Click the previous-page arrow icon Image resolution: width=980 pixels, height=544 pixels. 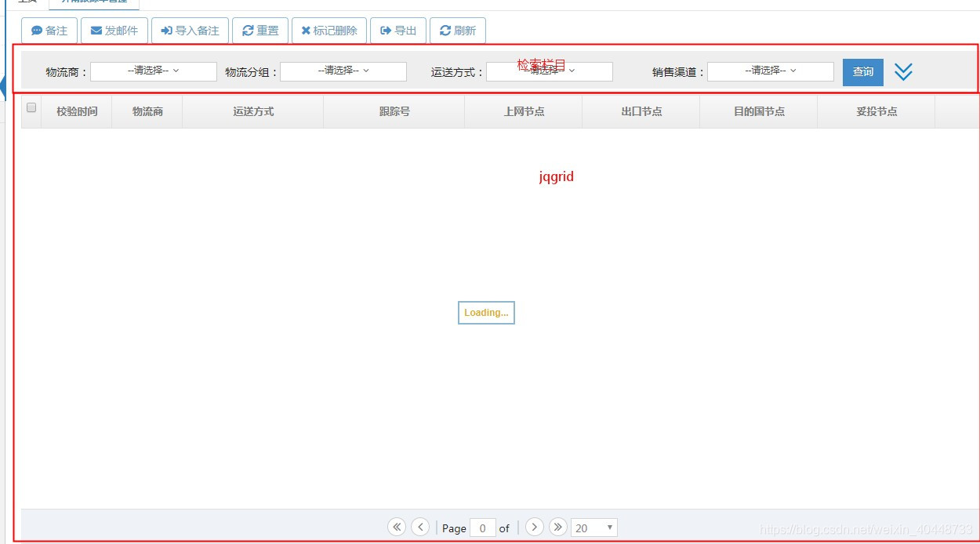tap(421, 527)
